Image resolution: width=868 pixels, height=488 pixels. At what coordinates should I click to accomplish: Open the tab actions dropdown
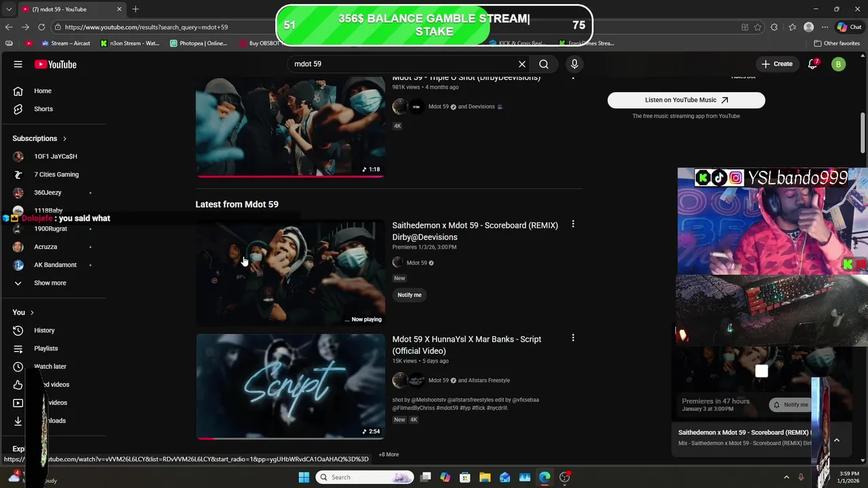pos(9,9)
